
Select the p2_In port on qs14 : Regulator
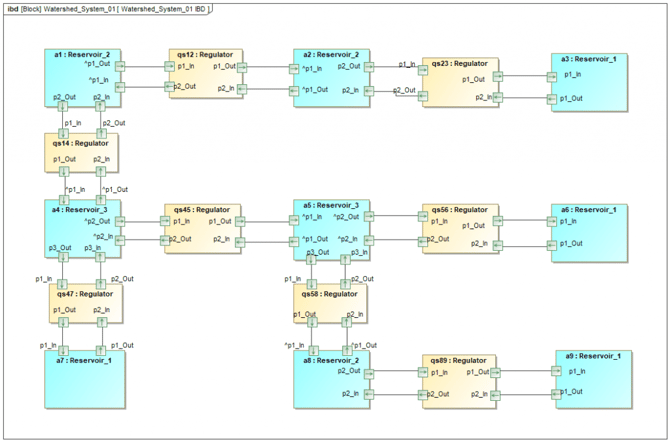coord(100,172)
